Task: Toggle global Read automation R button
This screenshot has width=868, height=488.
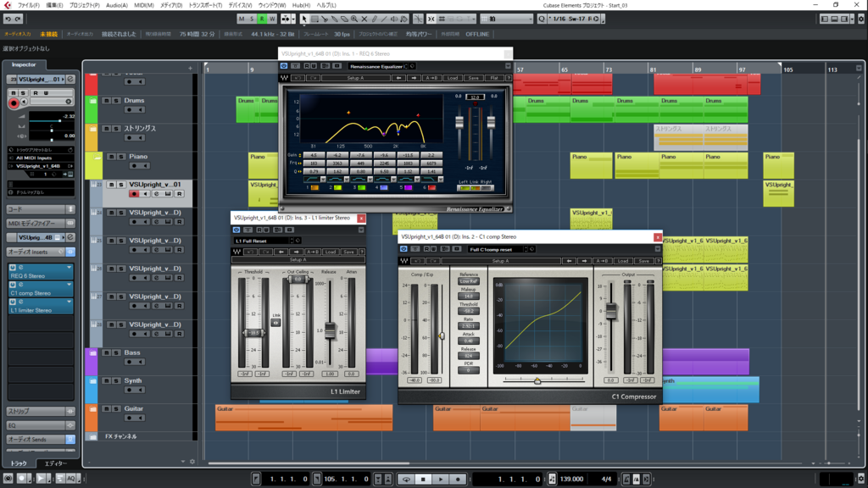Action: (262, 19)
